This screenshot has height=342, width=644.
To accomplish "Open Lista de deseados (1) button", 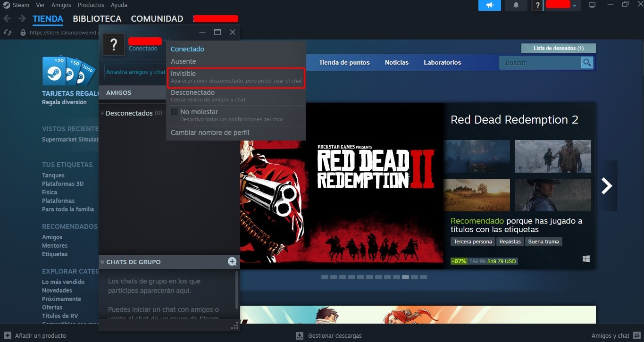I will point(559,48).
